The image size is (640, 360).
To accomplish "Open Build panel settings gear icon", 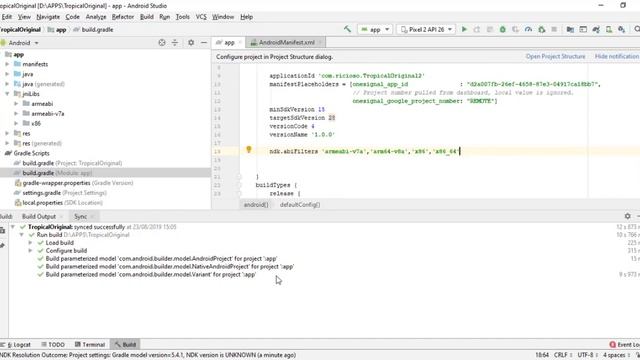I will pos(627,216).
